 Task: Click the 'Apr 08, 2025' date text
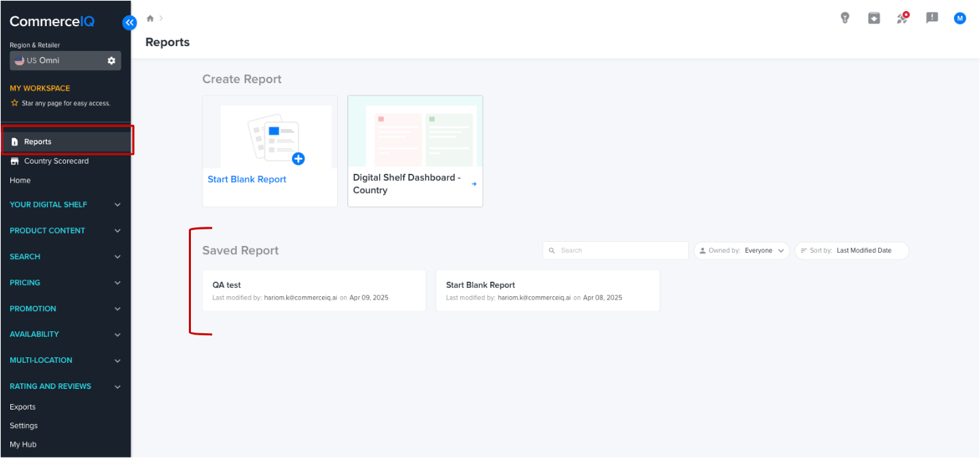(x=602, y=298)
